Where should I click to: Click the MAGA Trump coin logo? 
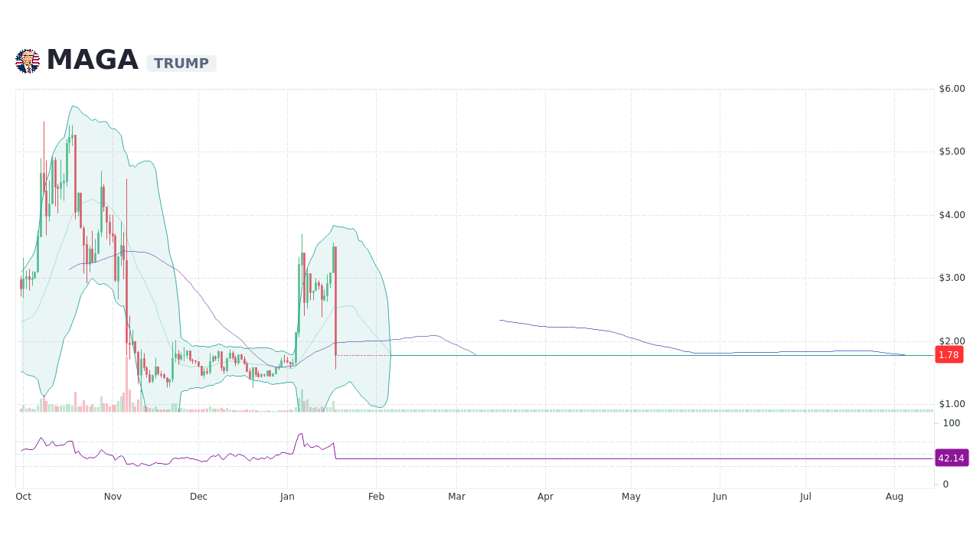[27, 60]
